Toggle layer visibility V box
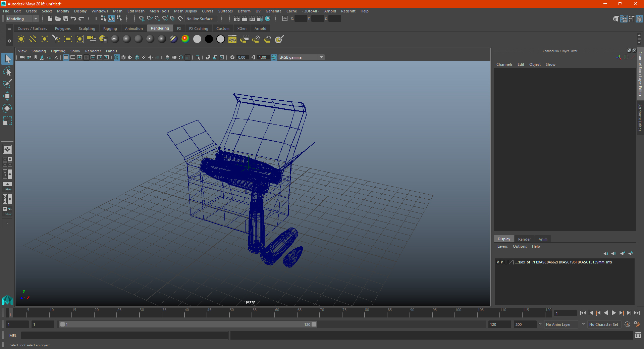Image resolution: width=644 pixels, height=349 pixels. click(x=498, y=262)
